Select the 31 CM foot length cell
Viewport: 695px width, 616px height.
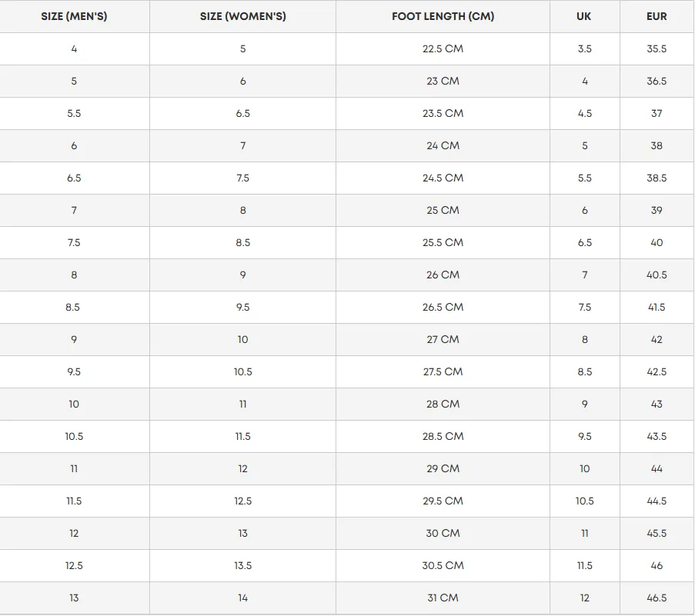pyautogui.click(x=443, y=598)
